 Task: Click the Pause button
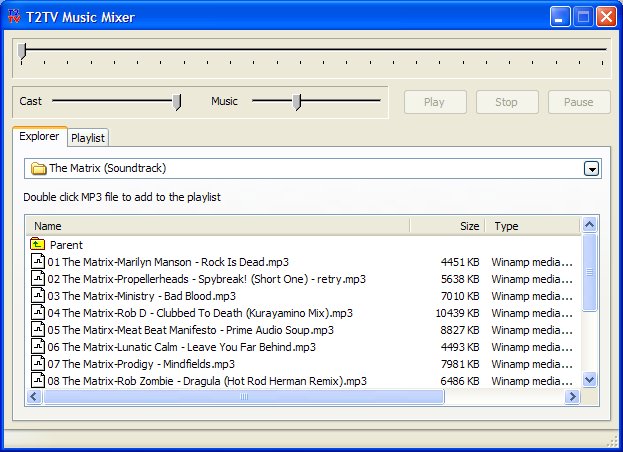(578, 101)
